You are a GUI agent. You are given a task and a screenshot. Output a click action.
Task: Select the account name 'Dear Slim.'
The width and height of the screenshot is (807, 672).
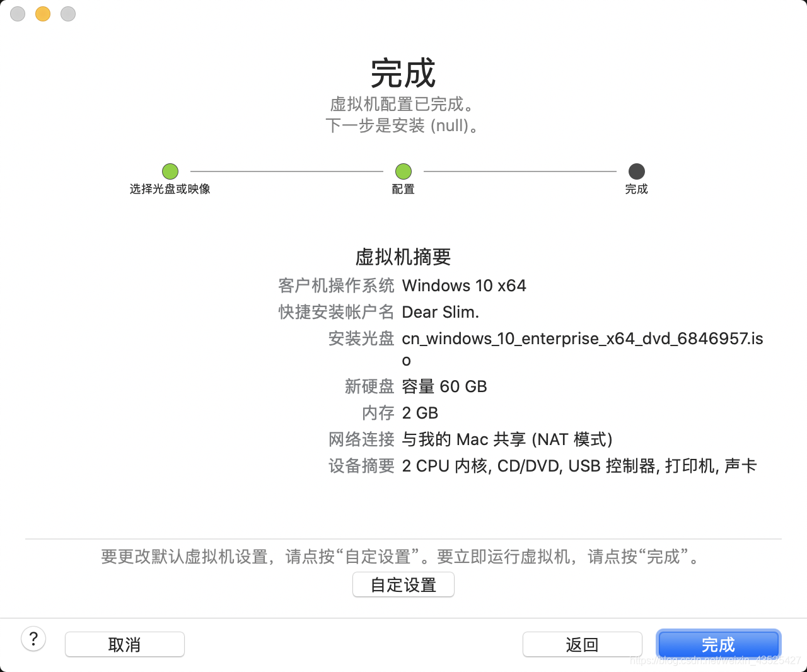(441, 312)
